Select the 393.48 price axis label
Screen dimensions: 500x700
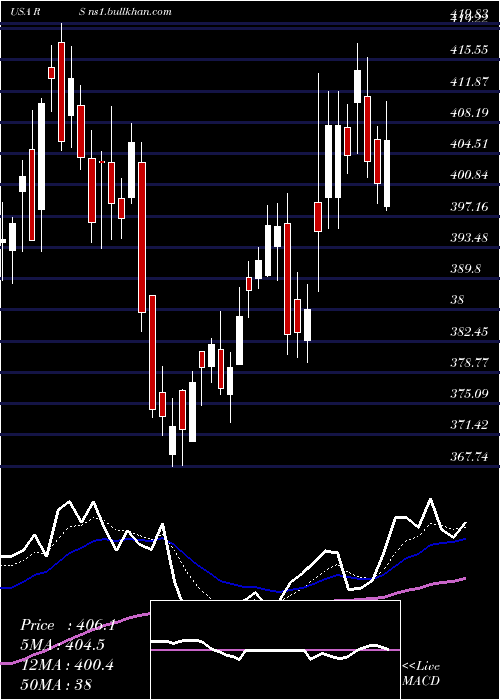(x=469, y=238)
